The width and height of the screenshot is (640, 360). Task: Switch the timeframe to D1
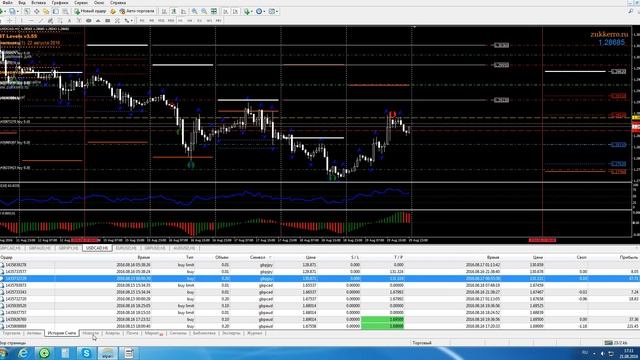coord(200,20)
